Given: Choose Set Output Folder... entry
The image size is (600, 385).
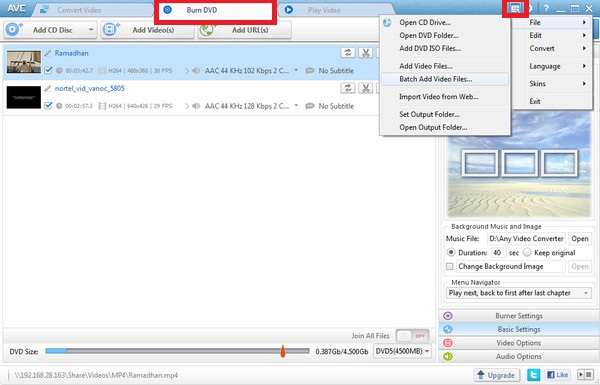Looking at the screenshot, I should click(445, 114).
